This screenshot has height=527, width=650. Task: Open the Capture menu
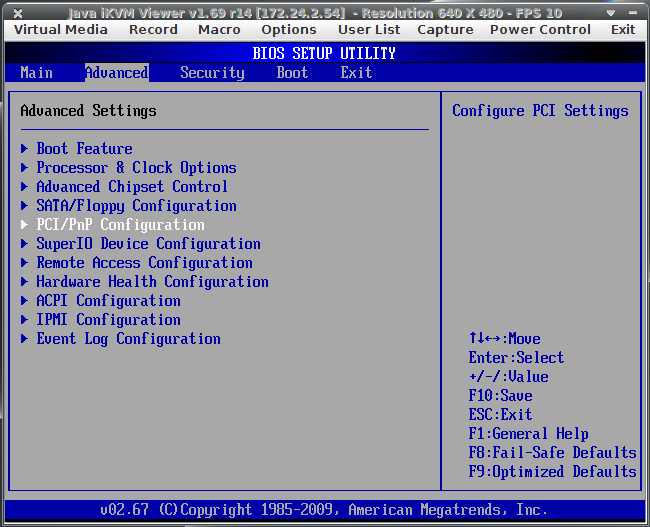[445, 30]
